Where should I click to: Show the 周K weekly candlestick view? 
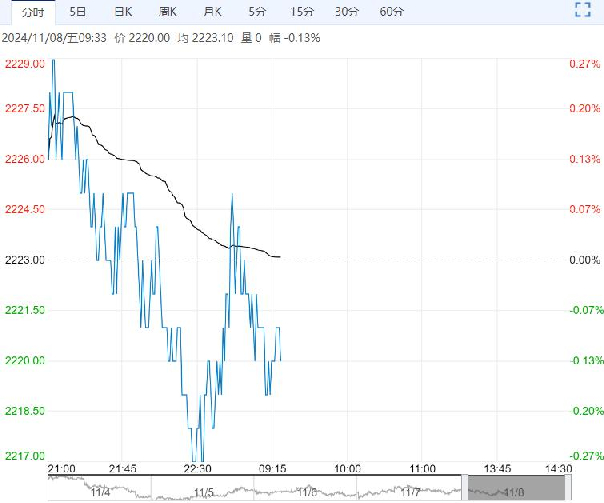point(167,12)
